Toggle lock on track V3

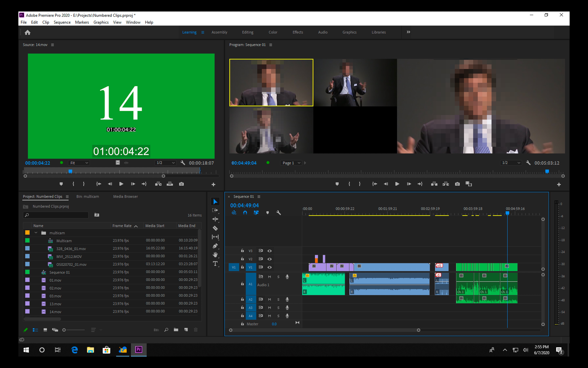click(x=242, y=250)
